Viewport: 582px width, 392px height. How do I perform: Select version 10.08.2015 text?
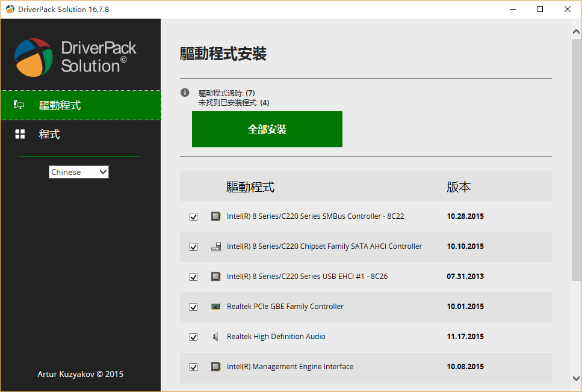(465, 366)
